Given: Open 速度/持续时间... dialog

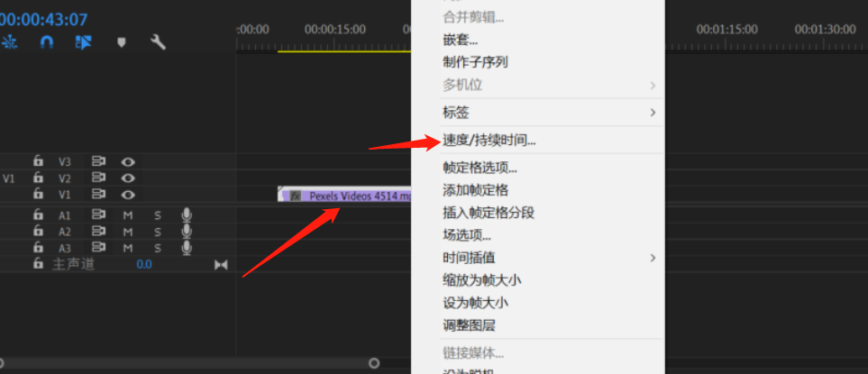Looking at the screenshot, I should [489, 141].
